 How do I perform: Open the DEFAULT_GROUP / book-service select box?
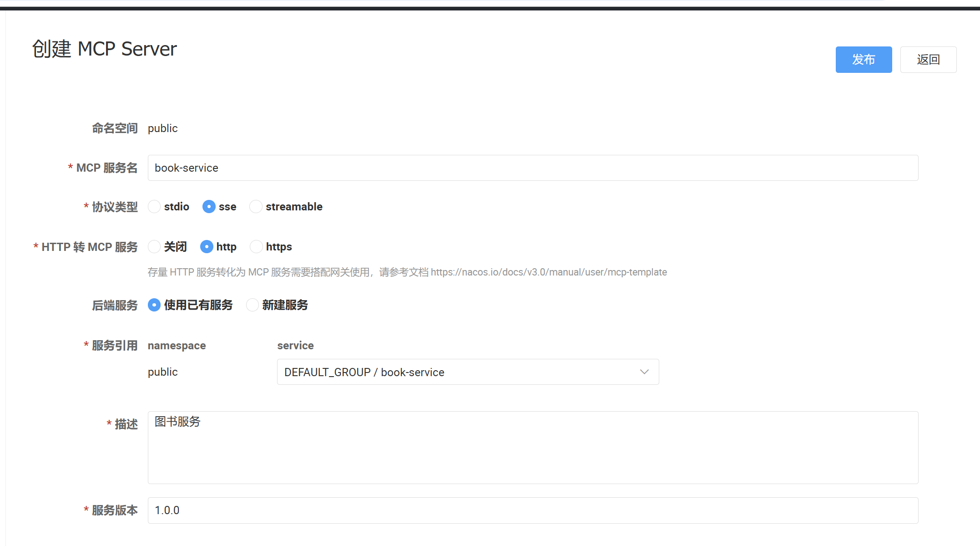click(455, 372)
